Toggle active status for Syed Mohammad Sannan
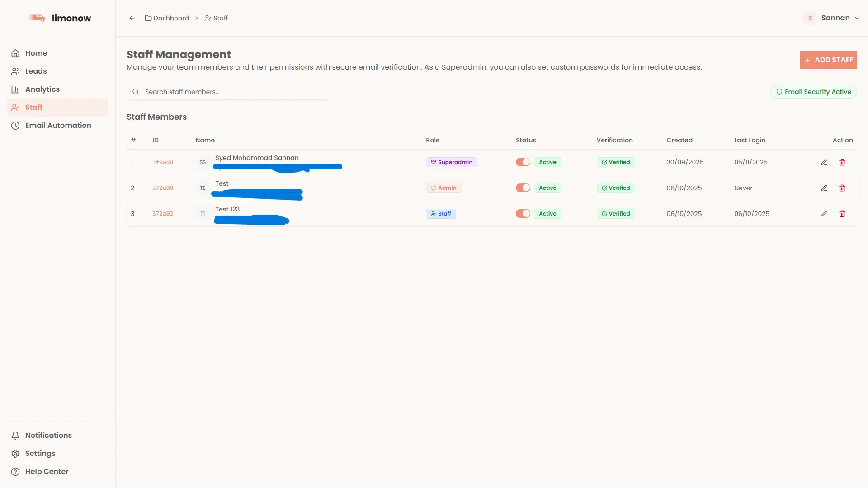This screenshot has width=868, height=488. (523, 162)
